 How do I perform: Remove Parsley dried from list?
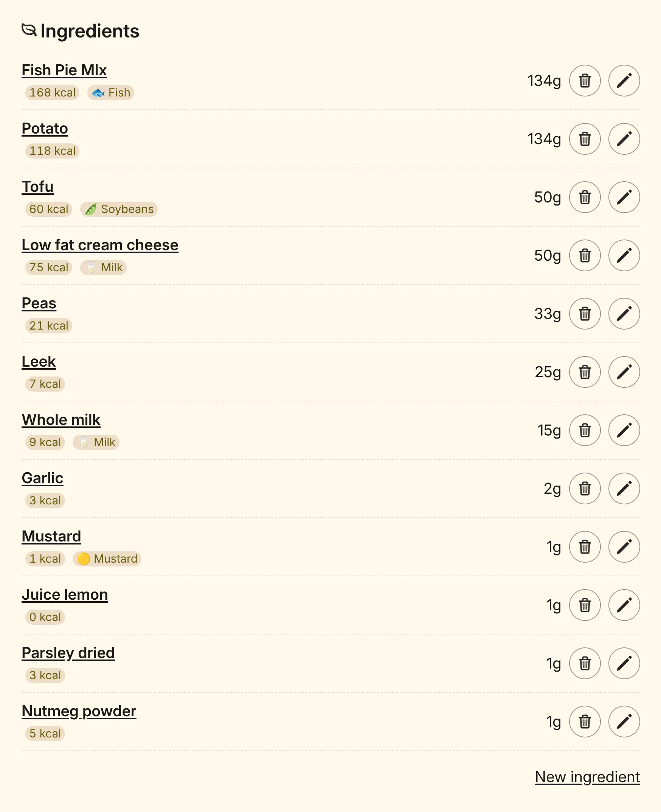click(585, 664)
